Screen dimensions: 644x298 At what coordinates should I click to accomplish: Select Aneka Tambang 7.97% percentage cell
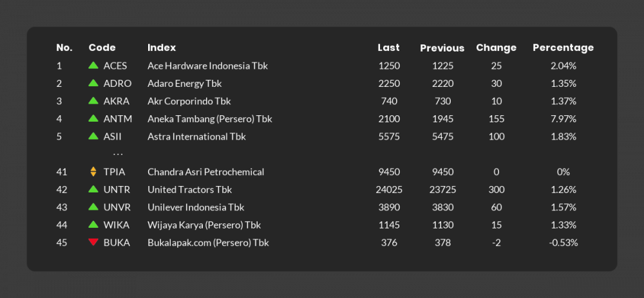pyautogui.click(x=563, y=119)
